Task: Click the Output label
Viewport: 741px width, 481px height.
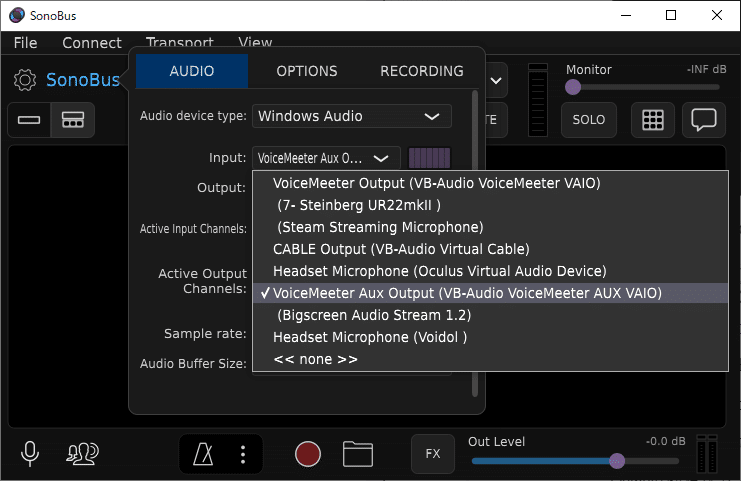Action: pos(221,188)
